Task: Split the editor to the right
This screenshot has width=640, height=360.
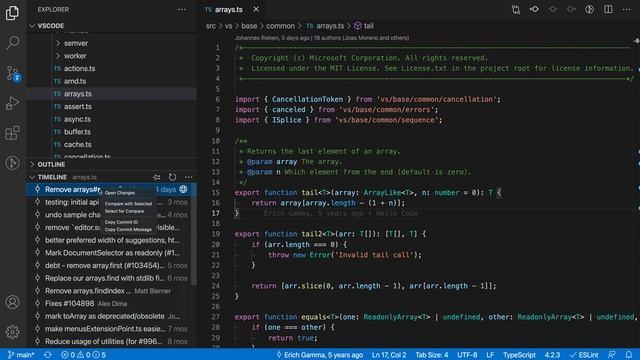Action: tap(608, 9)
